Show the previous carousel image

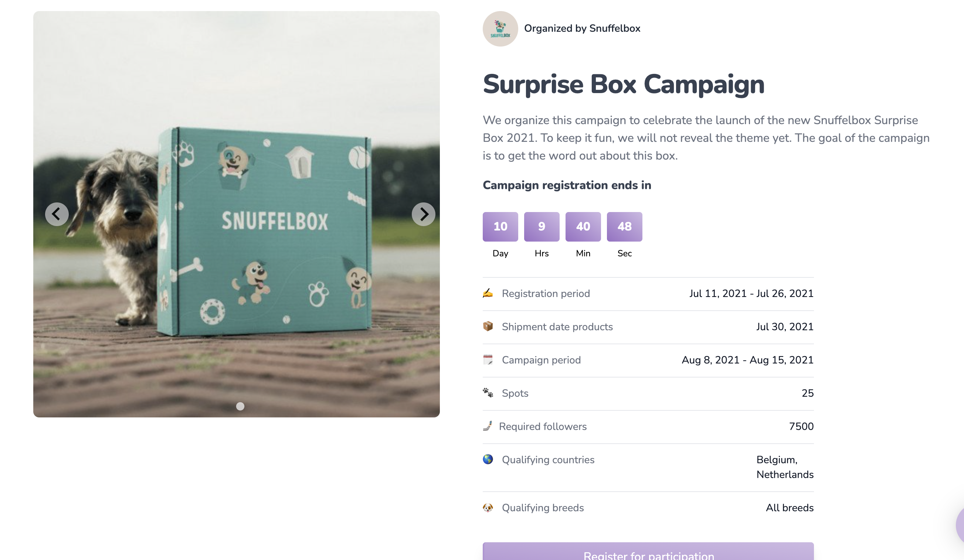[x=57, y=214]
